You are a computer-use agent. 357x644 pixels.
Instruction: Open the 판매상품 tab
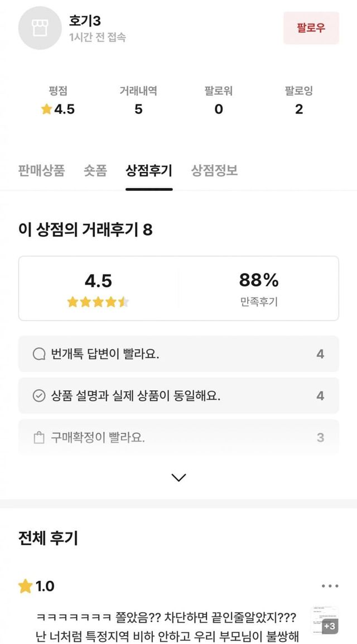click(x=41, y=170)
